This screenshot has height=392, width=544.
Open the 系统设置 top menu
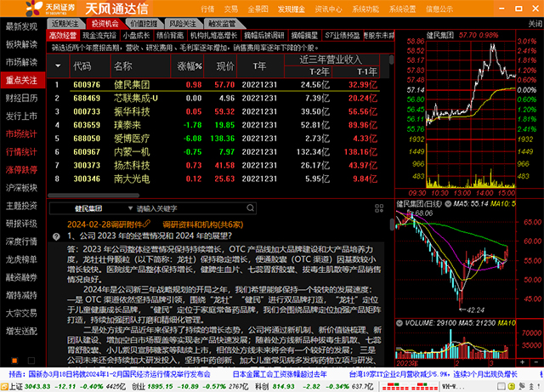[x=402, y=9]
